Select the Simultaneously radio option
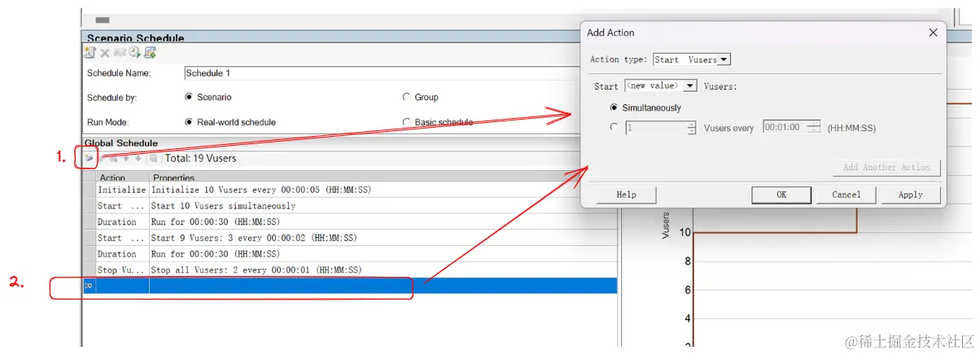The width and height of the screenshot is (980, 355). click(615, 107)
